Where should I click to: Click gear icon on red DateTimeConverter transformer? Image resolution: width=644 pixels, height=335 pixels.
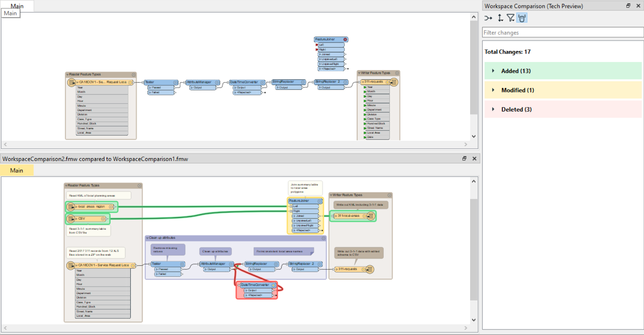click(273, 285)
